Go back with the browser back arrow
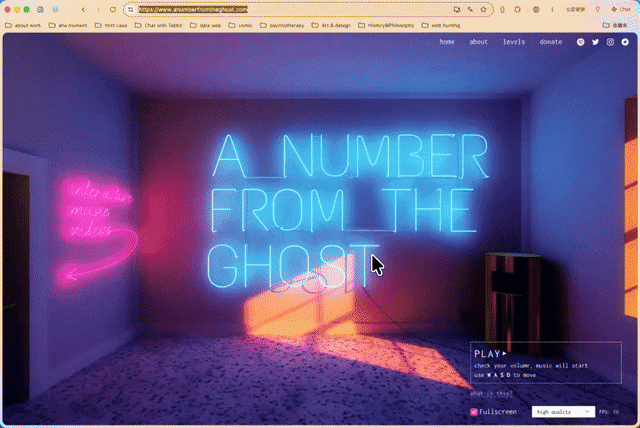This screenshot has width=640, height=428. (x=83, y=9)
